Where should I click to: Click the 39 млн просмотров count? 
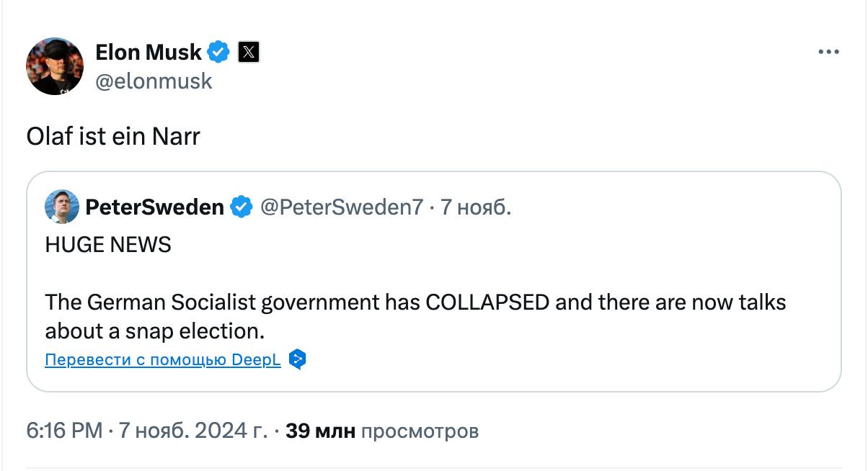(382, 431)
